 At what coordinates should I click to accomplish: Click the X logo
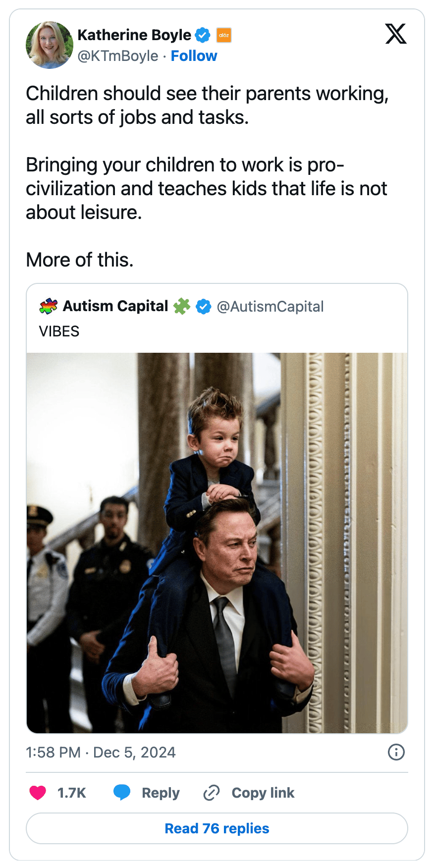tap(395, 34)
